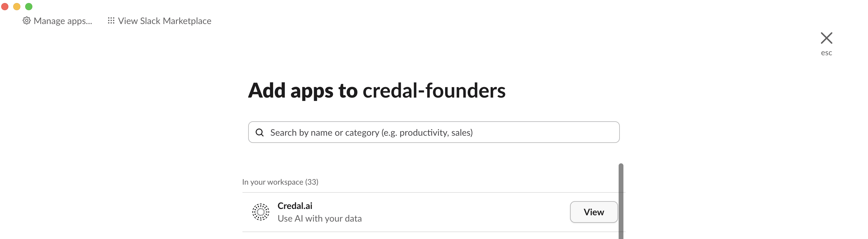Click the Credal.ai app name
The width and height of the screenshot is (868, 239).
295,206
